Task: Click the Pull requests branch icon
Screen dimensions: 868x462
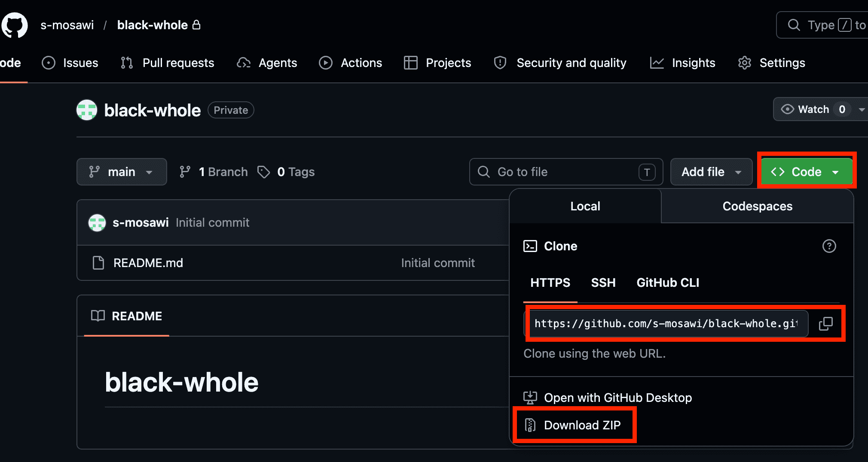Action: click(x=127, y=63)
